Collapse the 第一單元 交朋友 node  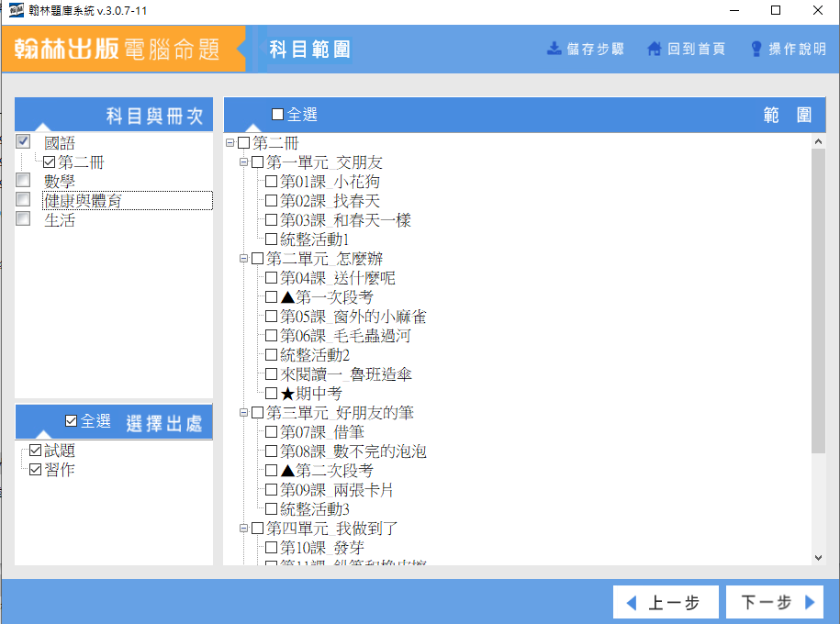click(x=244, y=162)
